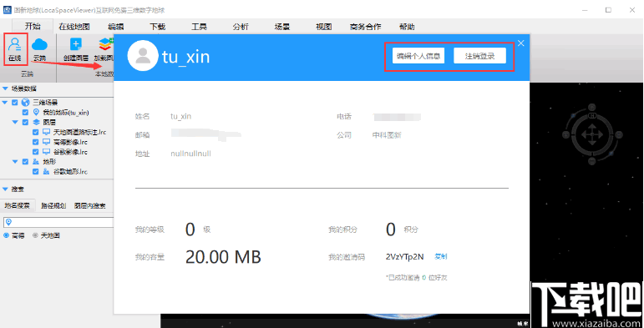Uncheck the 三维场景 checkbox
The height and width of the screenshot is (328, 644).
pos(15,102)
